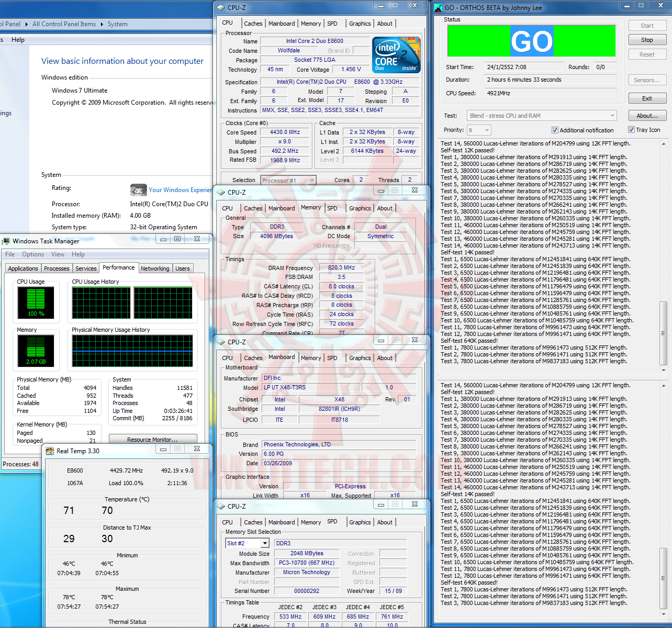
Task: Open SPD tab in CPU-Z with Memory tab active
Action: click(332, 208)
